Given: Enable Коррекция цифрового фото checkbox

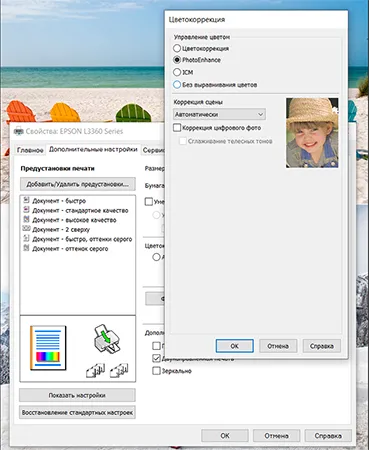Looking at the screenshot, I should pyautogui.click(x=177, y=128).
